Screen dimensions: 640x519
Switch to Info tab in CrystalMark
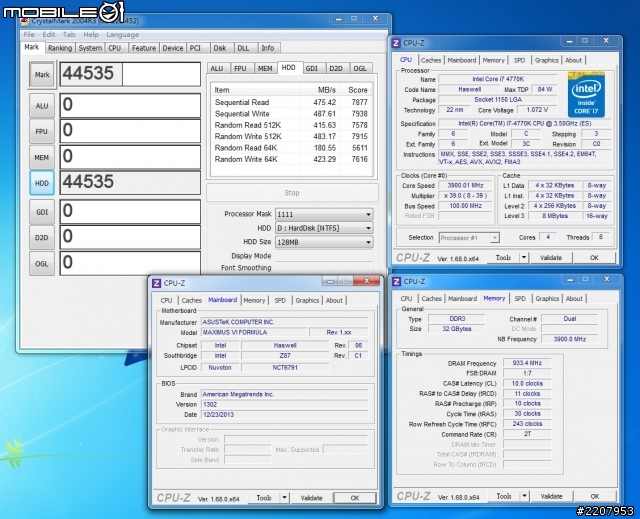[268, 48]
